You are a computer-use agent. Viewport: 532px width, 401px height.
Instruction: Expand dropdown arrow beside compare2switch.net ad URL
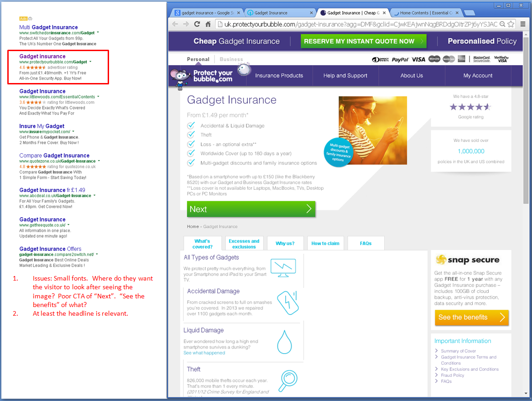pyautogui.click(x=97, y=255)
